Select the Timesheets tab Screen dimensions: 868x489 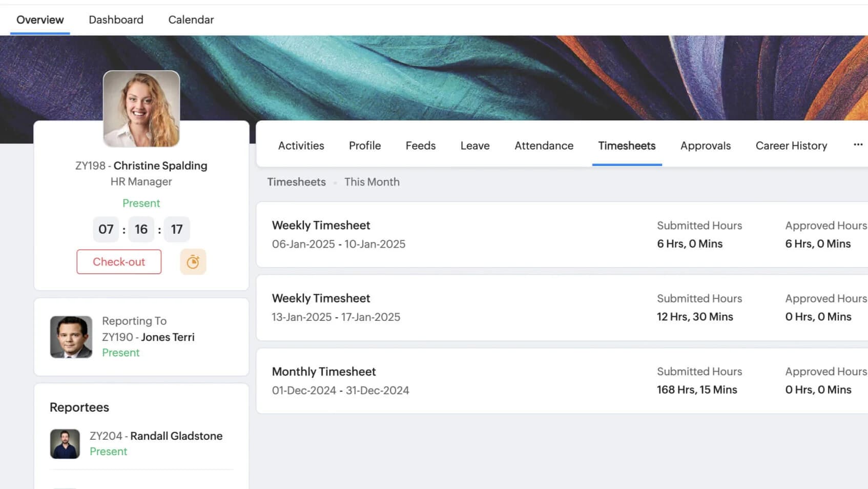point(627,146)
